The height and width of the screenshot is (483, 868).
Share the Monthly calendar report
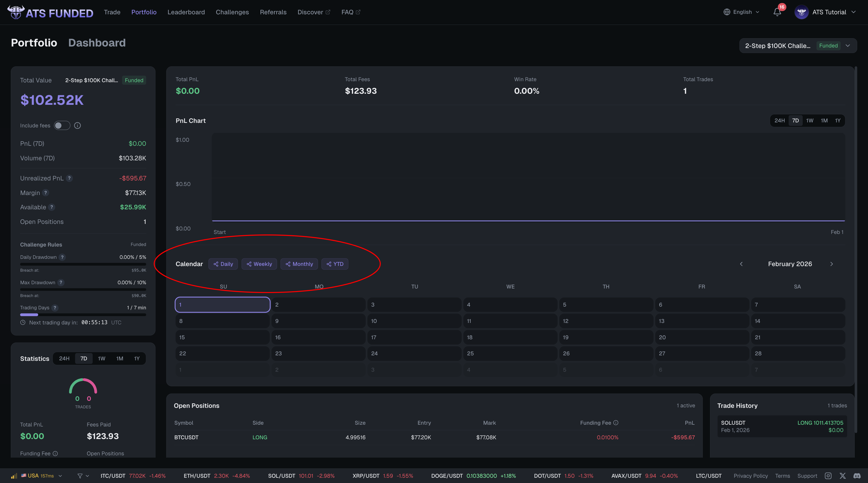click(299, 264)
